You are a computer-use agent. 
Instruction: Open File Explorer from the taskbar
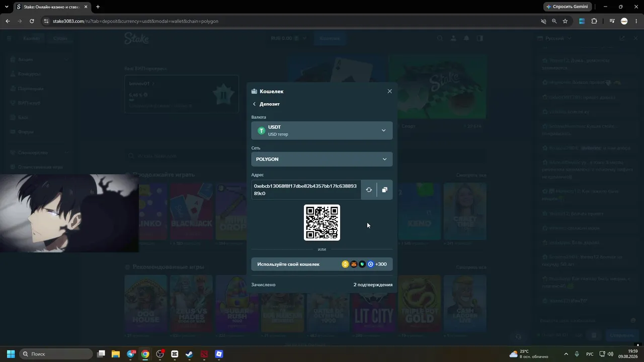116,354
